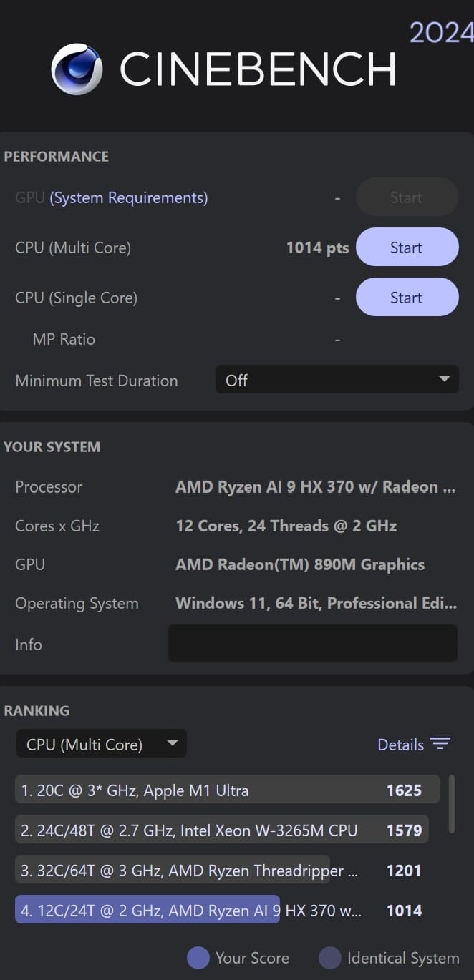Click the 2024 version label

pos(441,32)
